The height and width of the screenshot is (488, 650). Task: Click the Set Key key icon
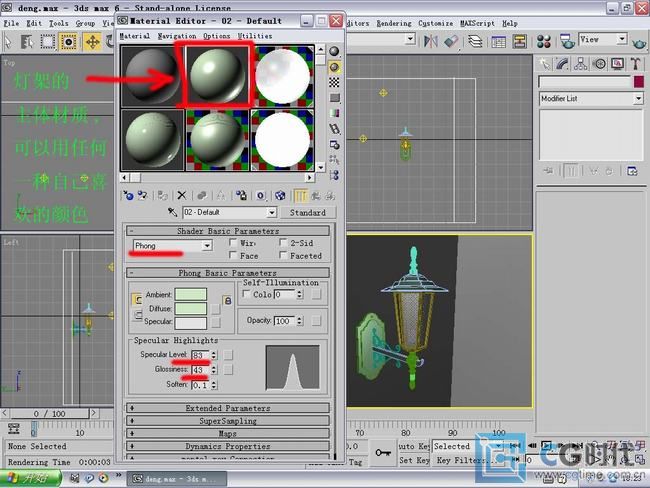tap(383, 453)
